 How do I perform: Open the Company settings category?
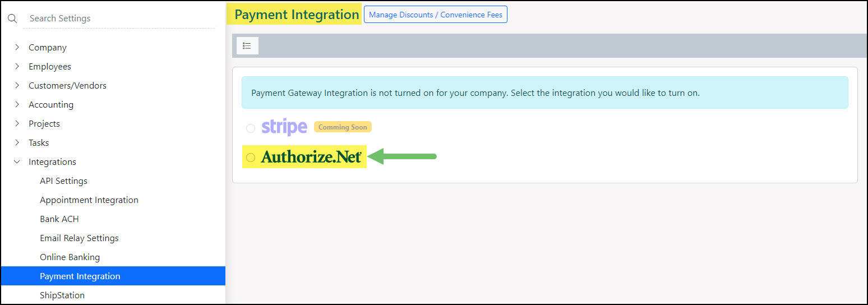pyautogui.click(x=48, y=48)
